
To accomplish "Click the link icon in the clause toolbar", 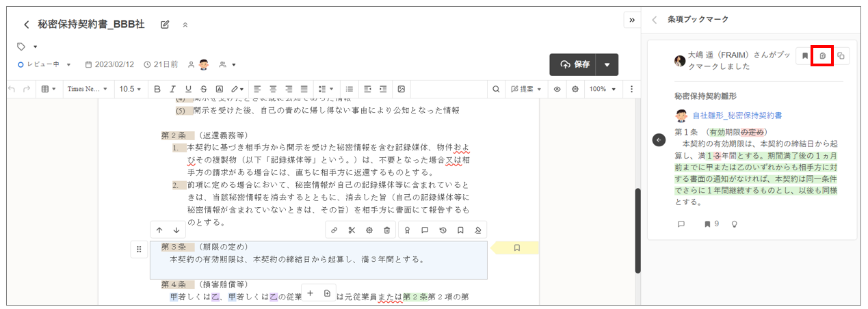I will [x=334, y=230].
